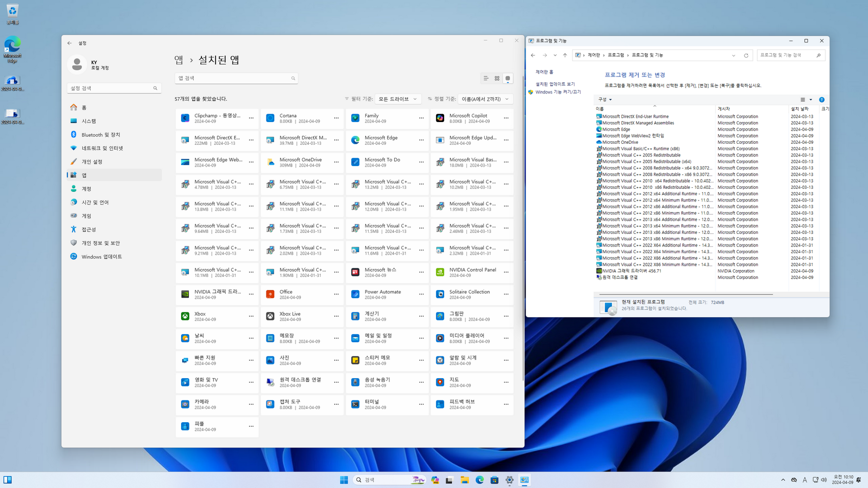Select the Microsoft Edge desktop shortcut
The width and height of the screenshot is (868, 488).
[x=13, y=49]
